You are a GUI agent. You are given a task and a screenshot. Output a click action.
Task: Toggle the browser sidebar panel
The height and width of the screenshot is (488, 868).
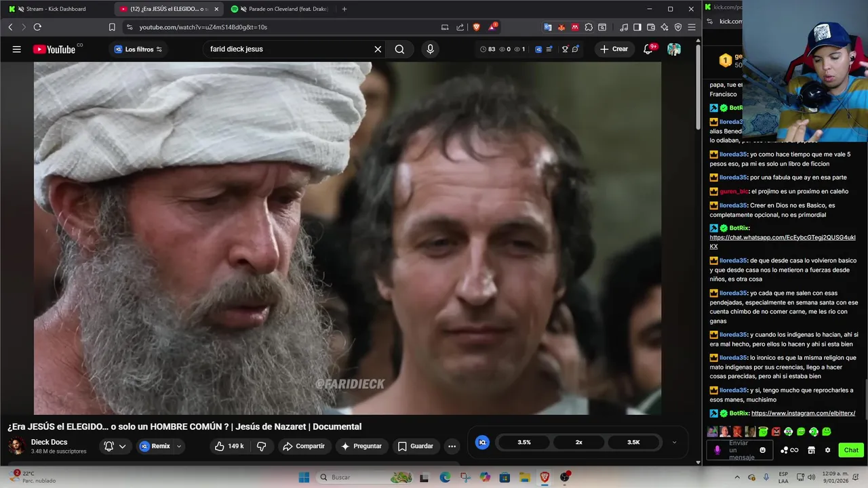(x=637, y=27)
